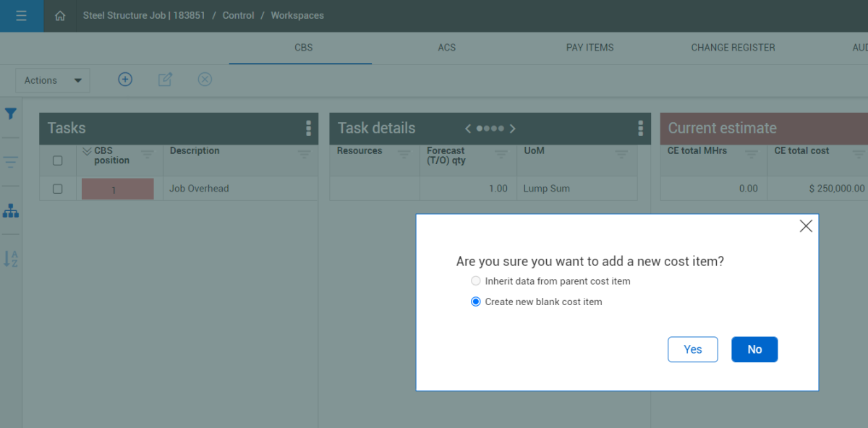Screen dimensions: 868x428
Task: Open the filter funnel in left sidebar
Action: pyautogui.click(x=11, y=114)
